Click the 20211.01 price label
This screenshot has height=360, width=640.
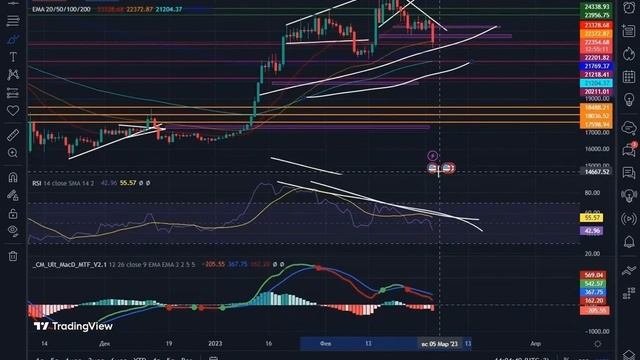(596, 92)
